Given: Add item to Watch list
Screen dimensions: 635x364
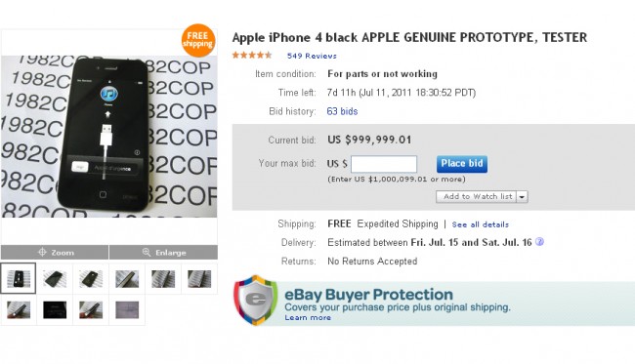Looking at the screenshot, I should pyautogui.click(x=477, y=196).
